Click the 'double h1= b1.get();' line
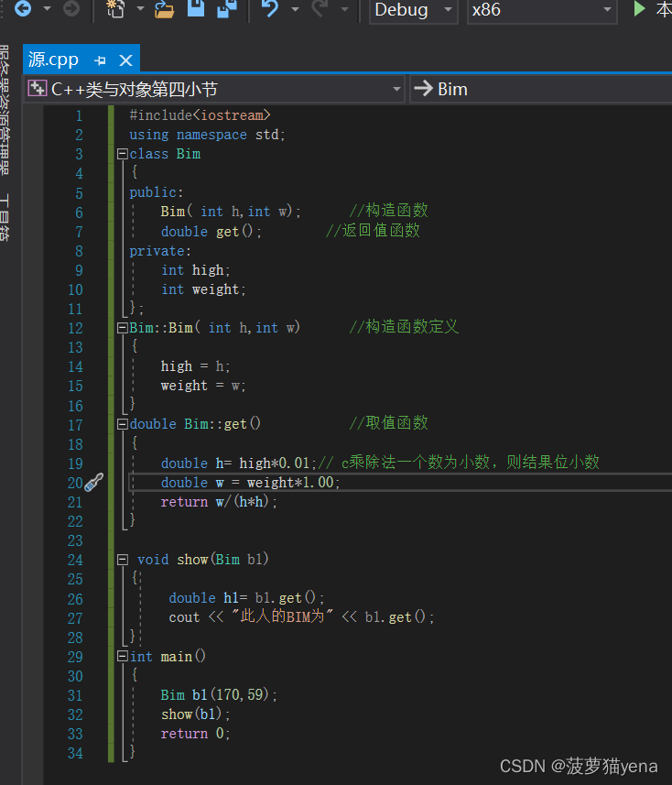This screenshot has height=785, width=672. 246,598
